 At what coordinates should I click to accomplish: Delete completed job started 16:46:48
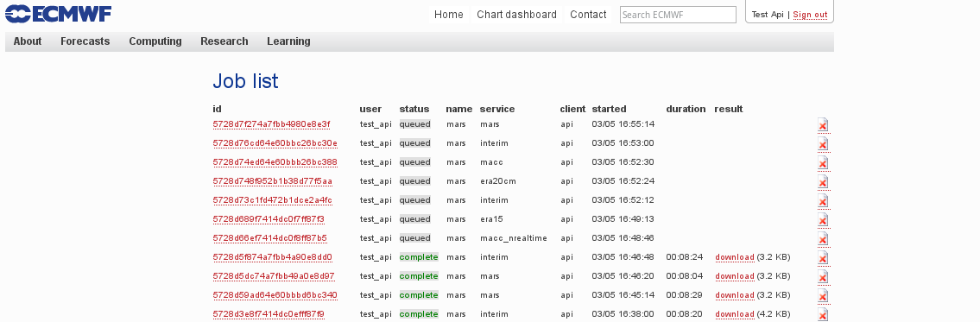point(823,258)
